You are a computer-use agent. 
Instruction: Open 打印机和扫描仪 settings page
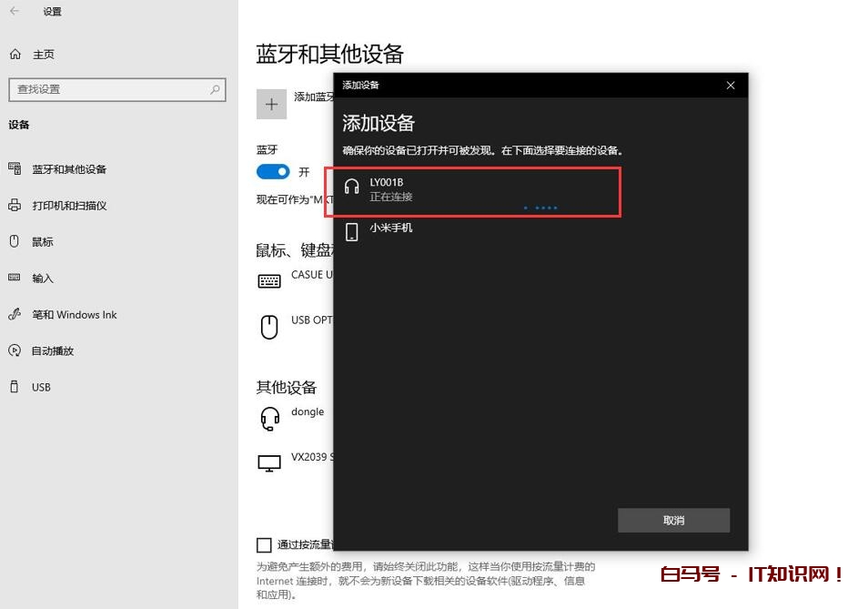pos(69,206)
